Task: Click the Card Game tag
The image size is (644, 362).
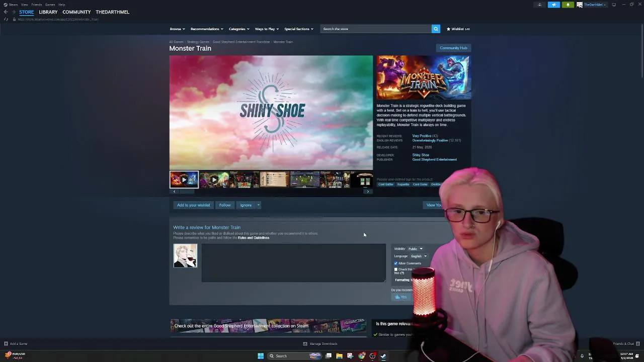Action: [420, 185]
